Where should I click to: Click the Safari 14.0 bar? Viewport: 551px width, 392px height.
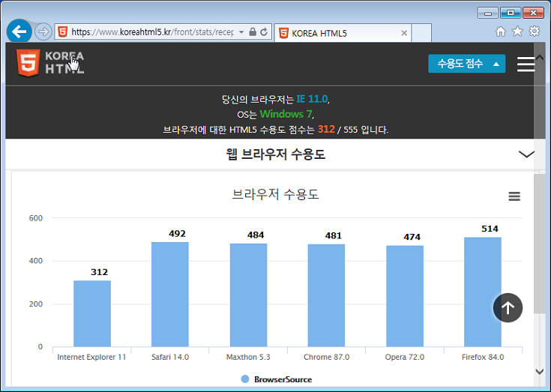[x=170, y=295]
